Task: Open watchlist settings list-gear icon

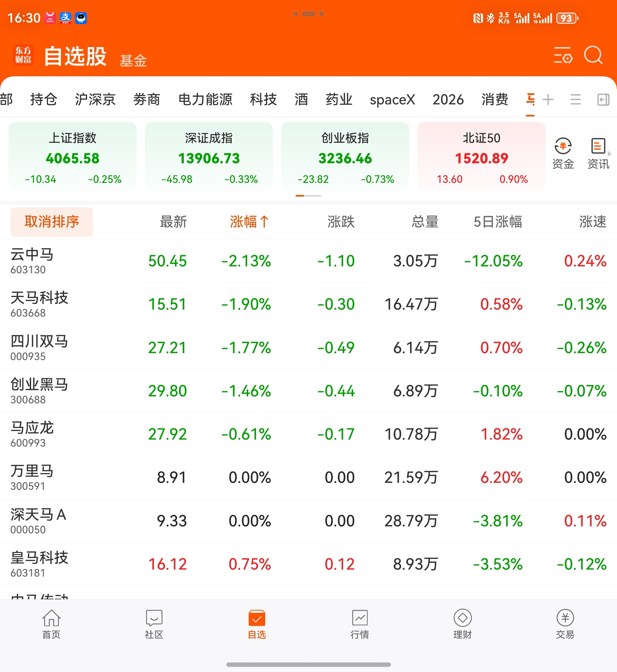Action: 563,55
